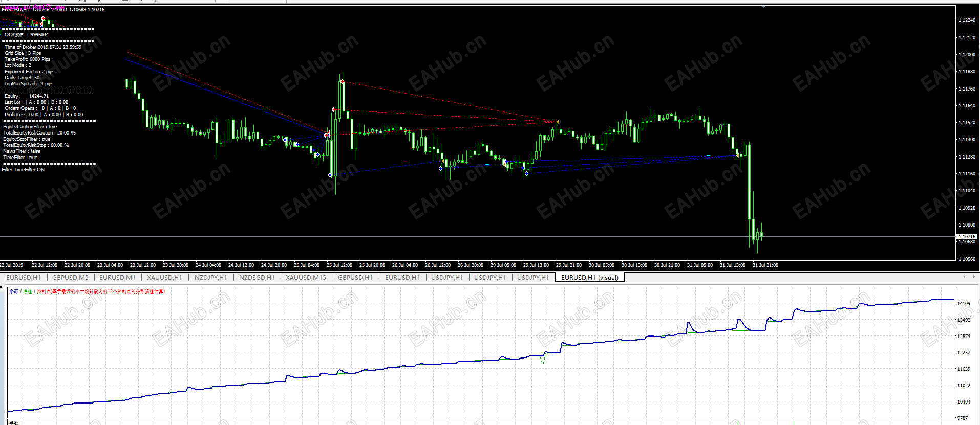Viewport: 980px width, 425px height.
Task: Click 'TotalEquityRiskStop : 60.00 %' text
Action: (36, 145)
